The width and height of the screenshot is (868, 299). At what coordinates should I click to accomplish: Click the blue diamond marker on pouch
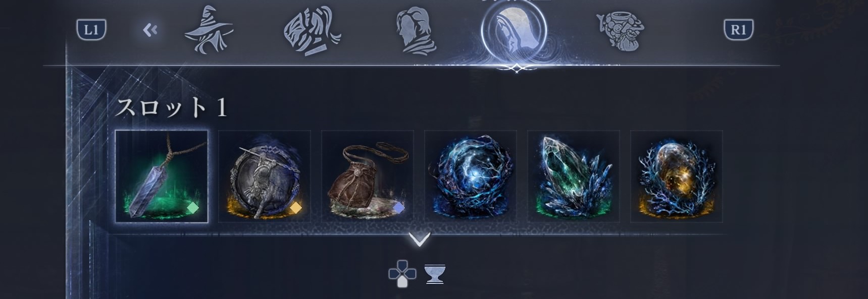[x=399, y=208]
